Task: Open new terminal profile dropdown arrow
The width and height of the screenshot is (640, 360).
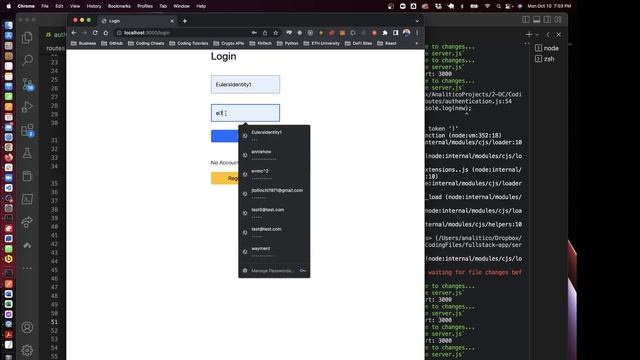Action: [x=537, y=35]
